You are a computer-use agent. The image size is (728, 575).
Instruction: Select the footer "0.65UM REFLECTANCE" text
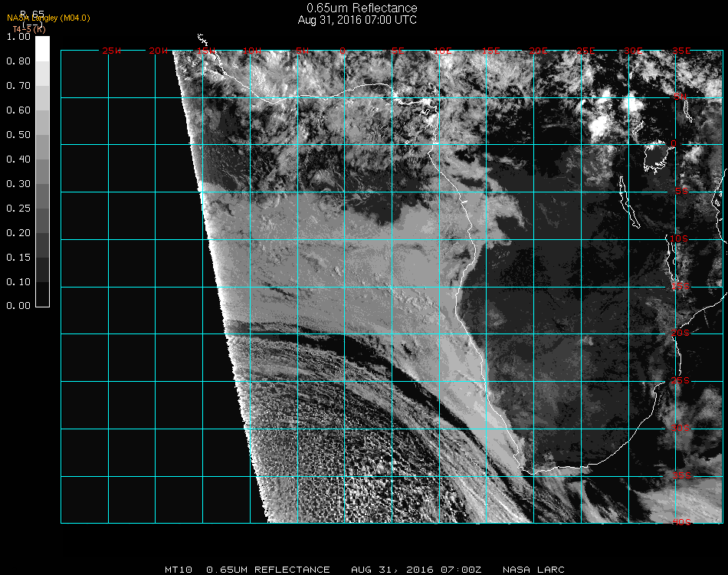[268, 570]
